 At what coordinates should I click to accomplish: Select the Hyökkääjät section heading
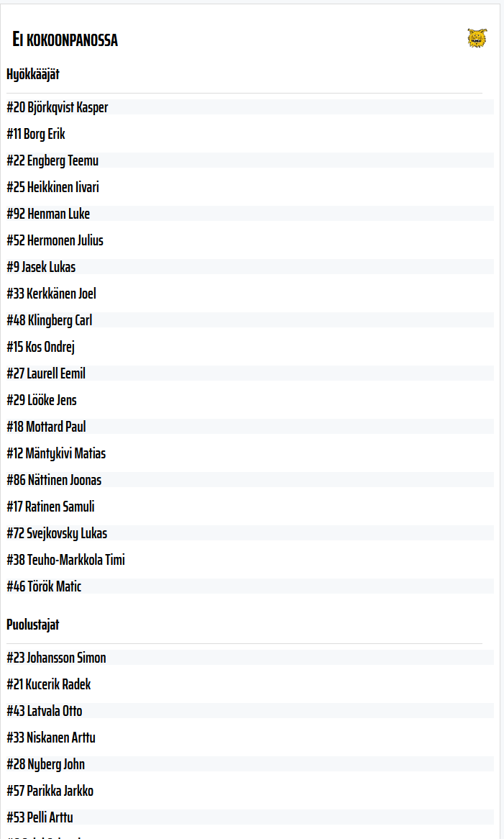(33, 74)
